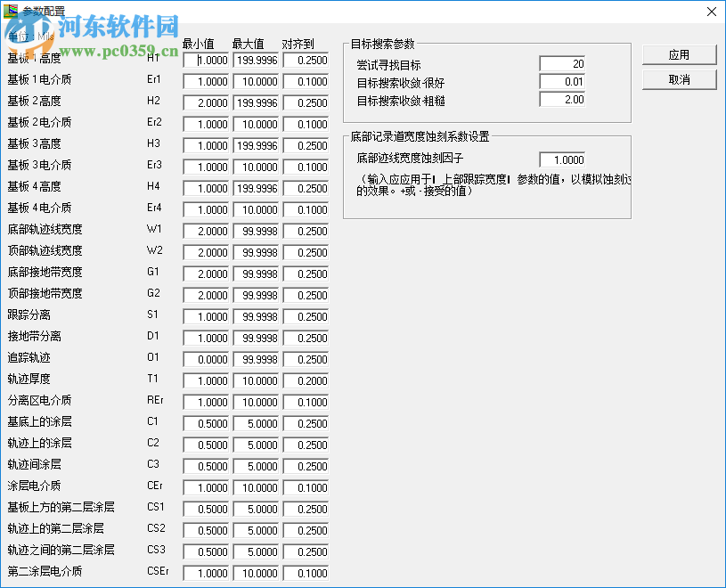Edit the REr 分离区电介质 minimum value
The width and height of the screenshot is (726, 588).
207,402
